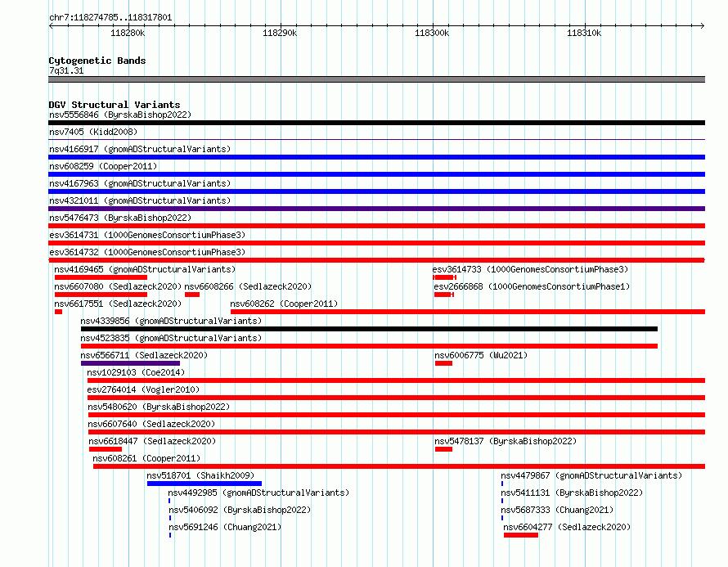This screenshot has height=567, width=728.
Task: Select nsv5411131 (ByrskaBishop2022) label
Action: point(572,493)
